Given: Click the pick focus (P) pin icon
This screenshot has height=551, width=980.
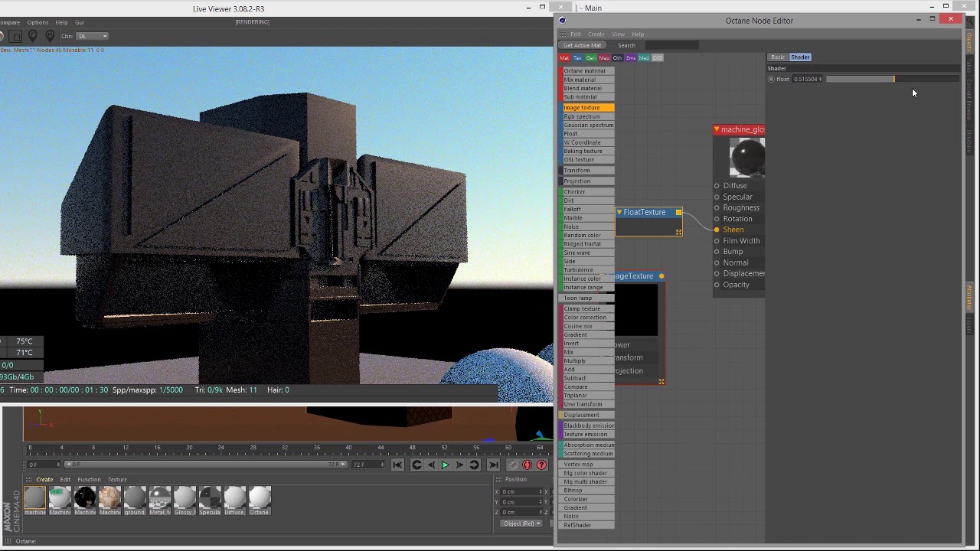Looking at the screenshot, I should pyautogui.click(x=33, y=36).
